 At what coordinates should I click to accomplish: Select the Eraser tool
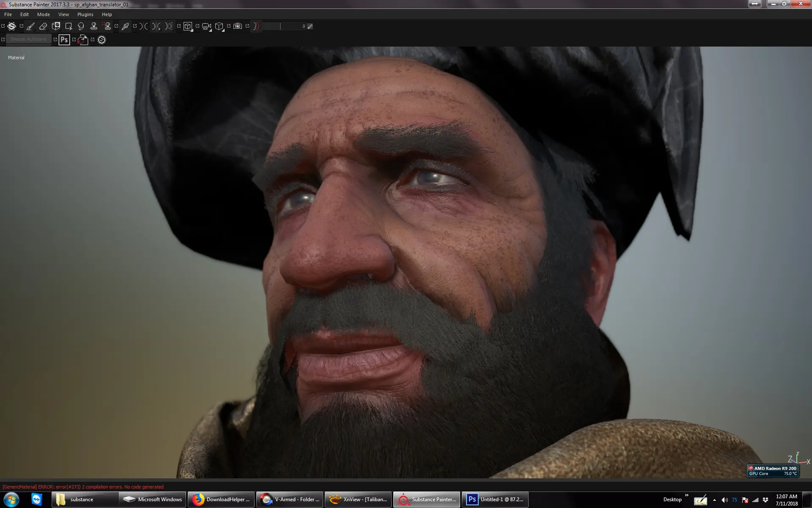pos(43,26)
